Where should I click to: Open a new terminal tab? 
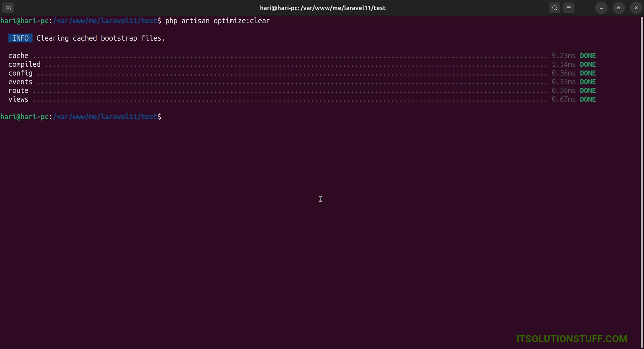[8, 8]
